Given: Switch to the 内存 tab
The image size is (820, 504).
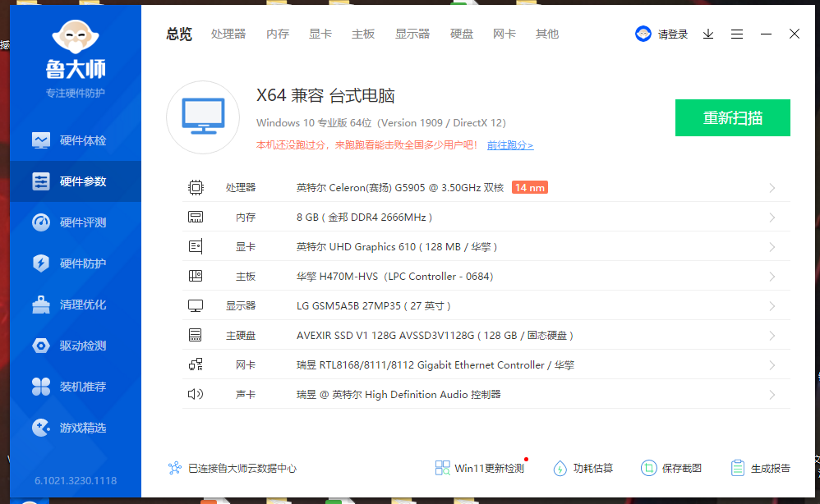Looking at the screenshot, I should [x=278, y=34].
